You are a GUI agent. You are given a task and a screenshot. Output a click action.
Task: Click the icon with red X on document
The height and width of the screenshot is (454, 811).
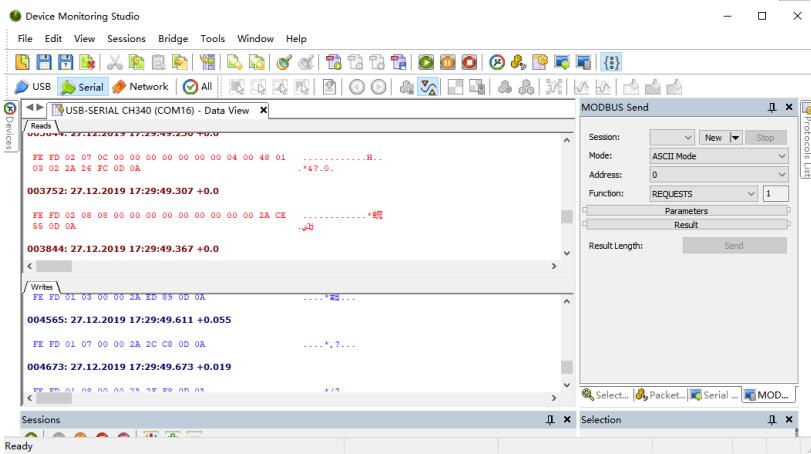click(x=87, y=62)
